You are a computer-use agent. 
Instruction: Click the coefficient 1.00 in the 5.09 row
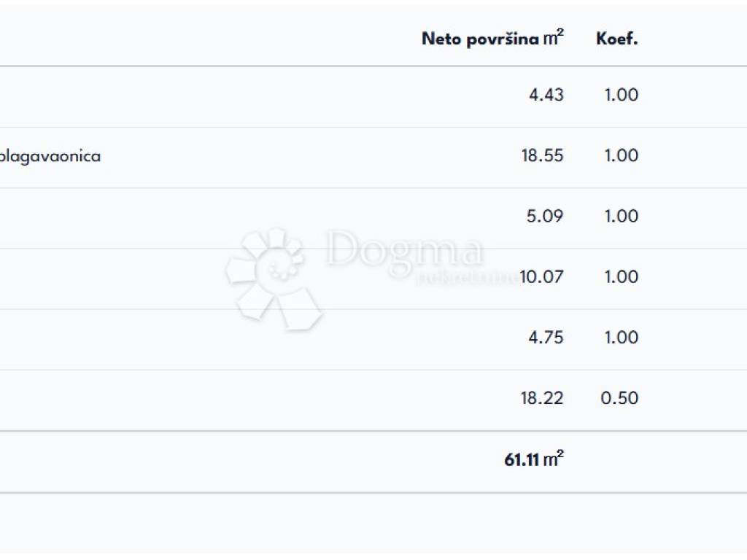[x=621, y=216]
